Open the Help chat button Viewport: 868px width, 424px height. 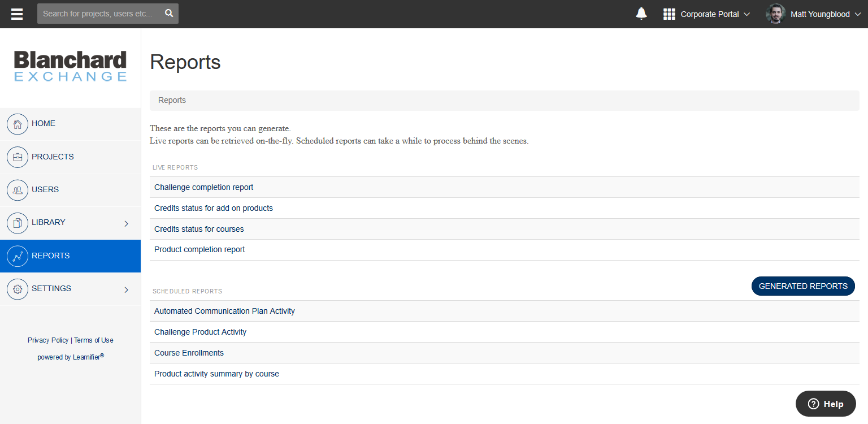[x=826, y=404]
